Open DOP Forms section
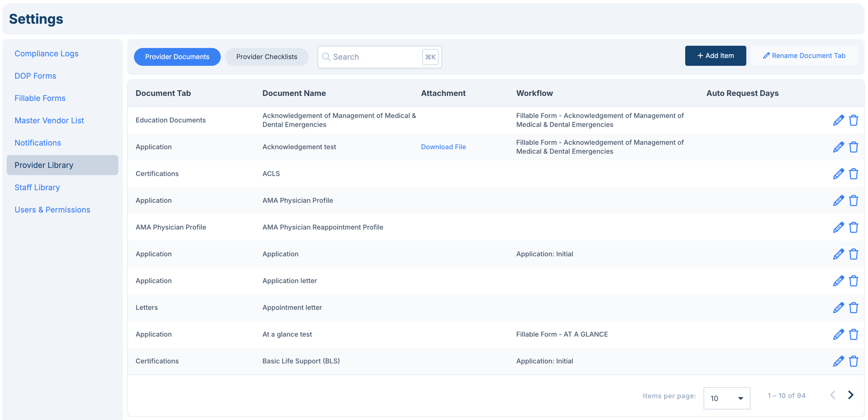The height and width of the screenshot is (420, 868). pos(35,76)
